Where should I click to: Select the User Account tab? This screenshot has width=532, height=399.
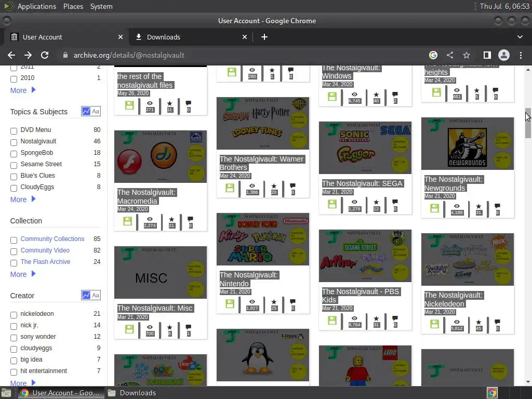click(x=66, y=37)
